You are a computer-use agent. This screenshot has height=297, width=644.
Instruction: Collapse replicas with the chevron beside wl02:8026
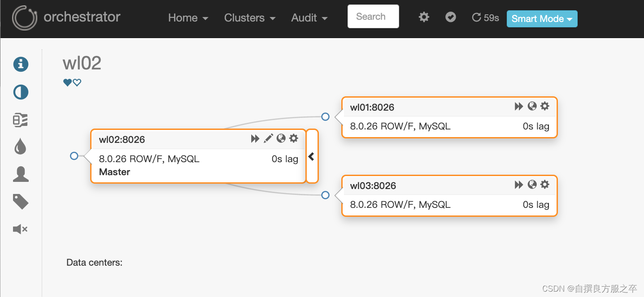(312, 156)
